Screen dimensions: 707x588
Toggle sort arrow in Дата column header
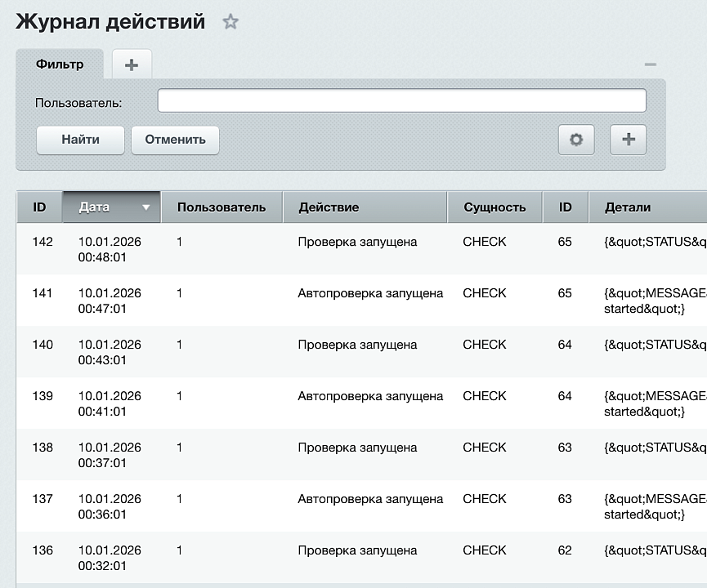[x=145, y=207]
